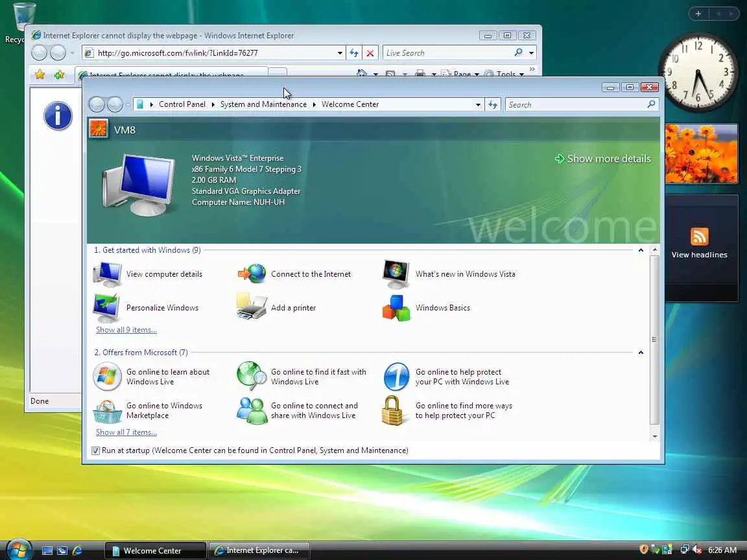Open Go online to learn about Windows Live

pyautogui.click(x=152, y=377)
